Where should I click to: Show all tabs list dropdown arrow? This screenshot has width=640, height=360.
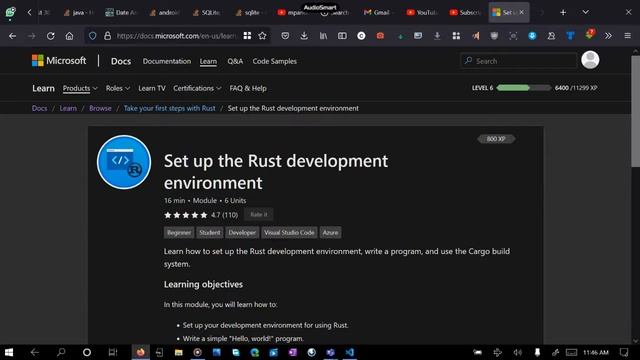[585, 12]
